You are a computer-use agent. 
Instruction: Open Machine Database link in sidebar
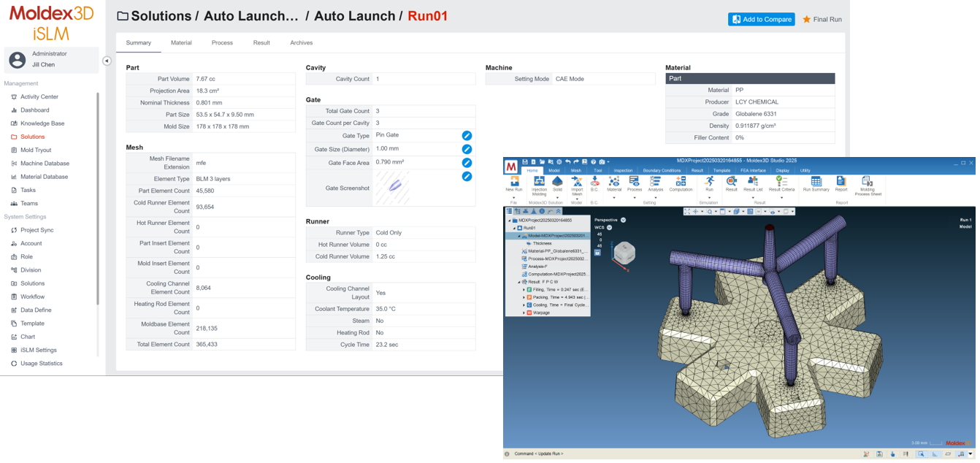pyautogui.click(x=45, y=164)
